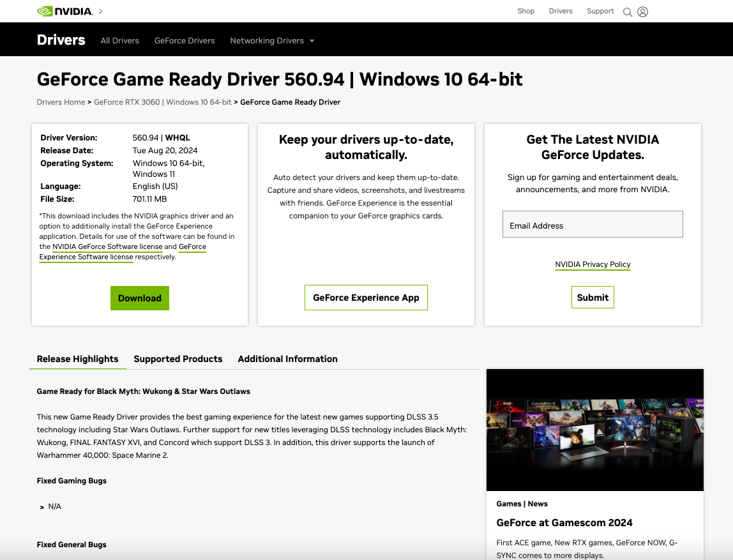Open the Support menu item

coord(600,11)
